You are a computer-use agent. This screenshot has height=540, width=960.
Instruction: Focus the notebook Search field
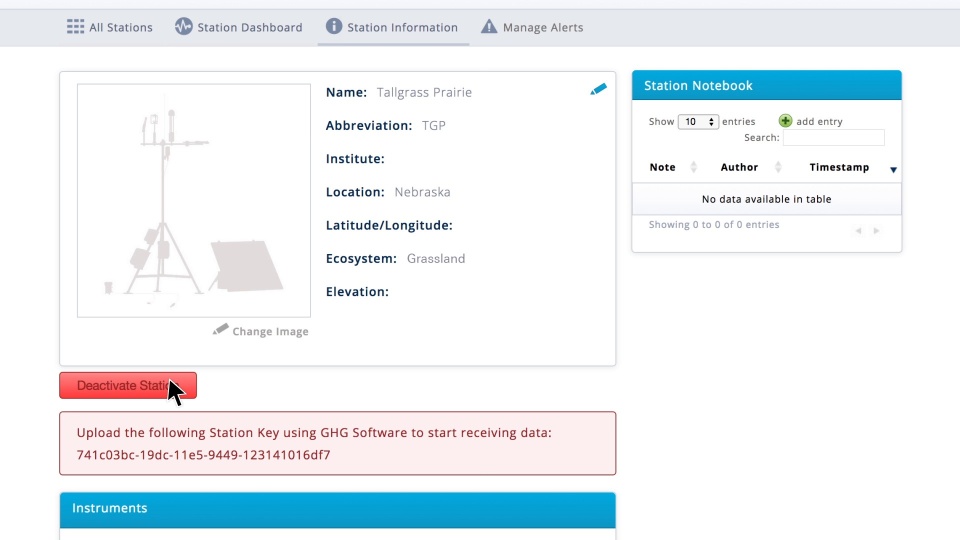pyautogui.click(x=833, y=138)
